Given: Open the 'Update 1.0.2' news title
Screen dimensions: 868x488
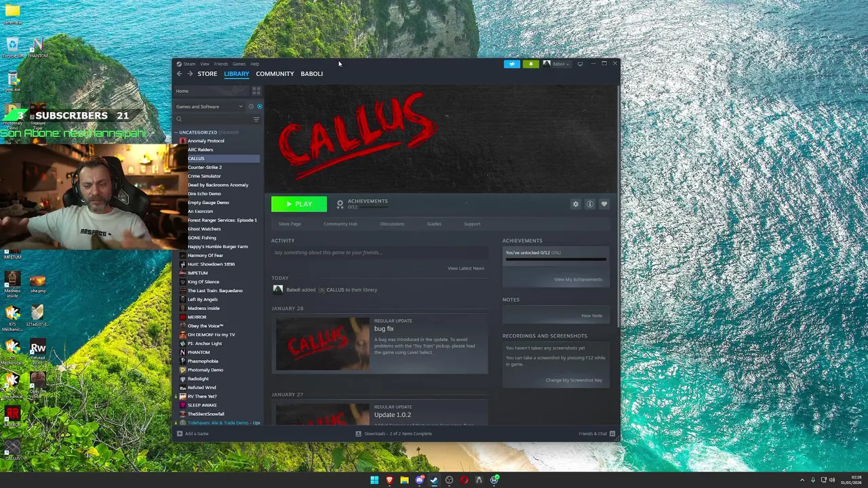Looking at the screenshot, I should click(393, 415).
